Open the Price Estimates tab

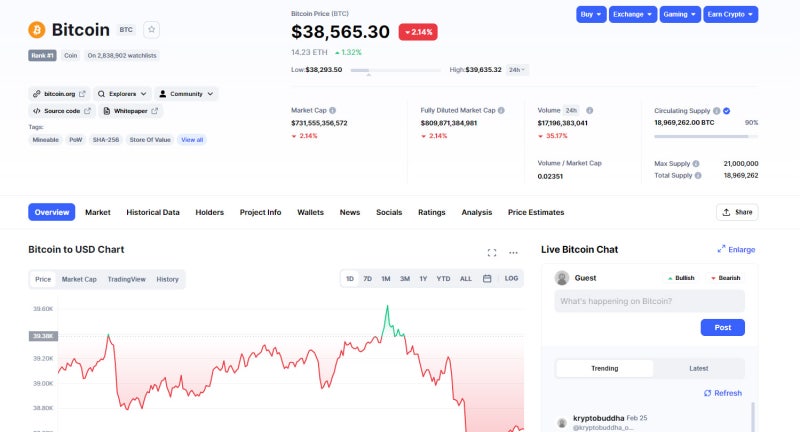coord(536,212)
